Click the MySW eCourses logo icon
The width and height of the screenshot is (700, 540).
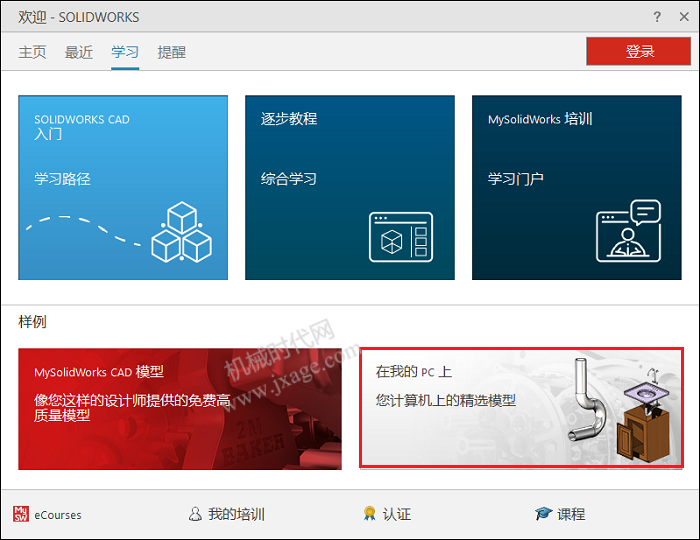click(x=21, y=514)
